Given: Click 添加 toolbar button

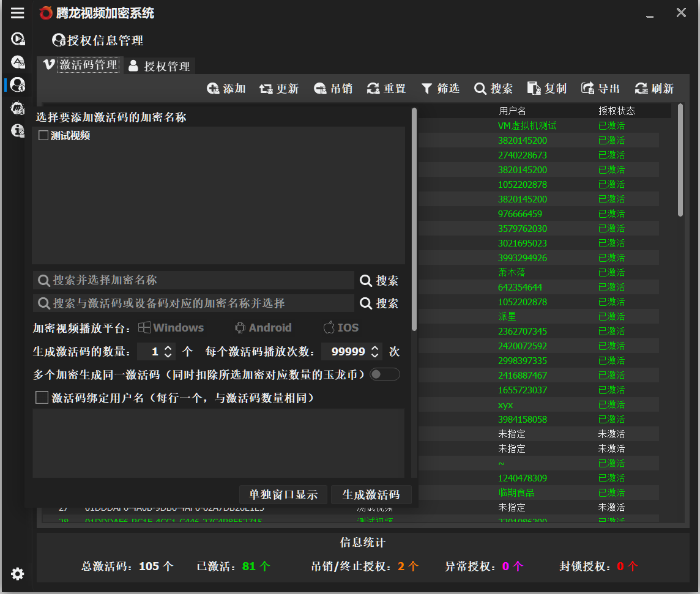Looking at the screenshot, I should pyautogui.click(x=226, y=88).
